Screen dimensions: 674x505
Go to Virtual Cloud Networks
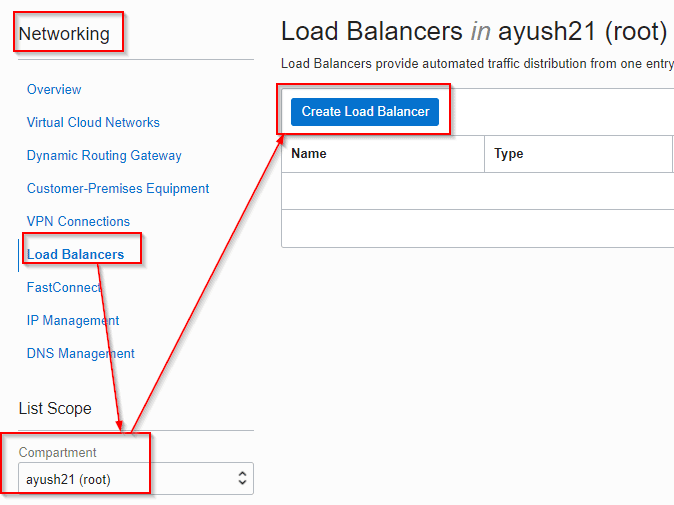[93, 122]
